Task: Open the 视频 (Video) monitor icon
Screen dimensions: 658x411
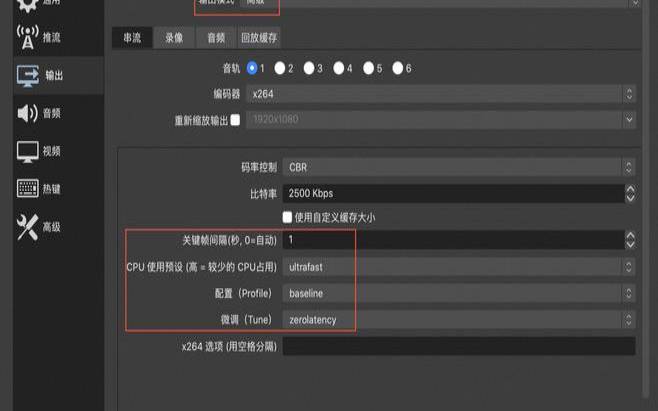Action: coord(28,152)
